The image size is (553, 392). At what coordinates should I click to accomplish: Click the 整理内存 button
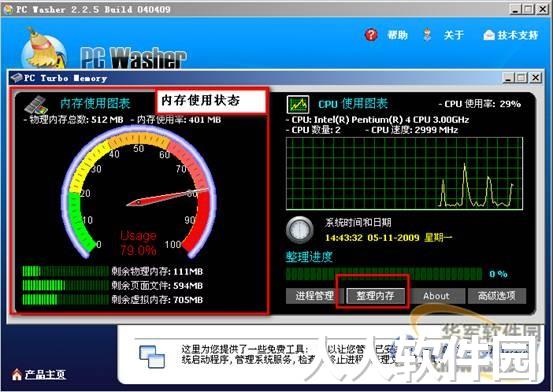click(x=375, y=296)
